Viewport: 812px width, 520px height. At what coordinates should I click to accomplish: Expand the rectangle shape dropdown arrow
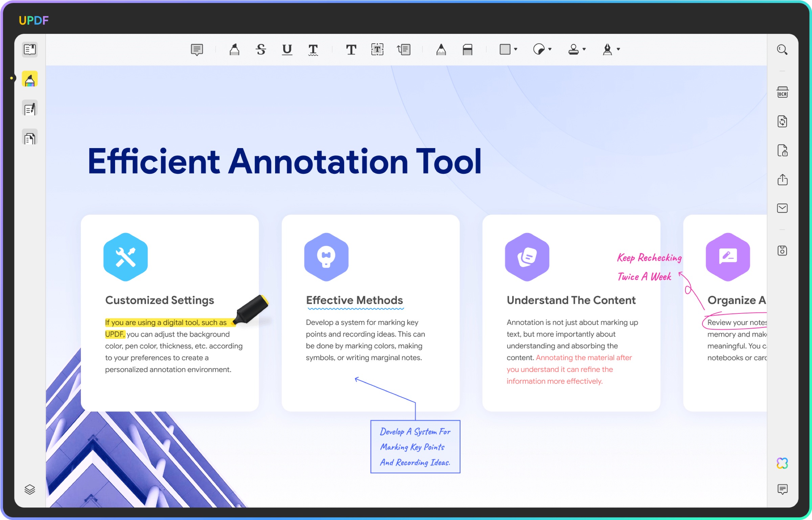click(516, 49)
